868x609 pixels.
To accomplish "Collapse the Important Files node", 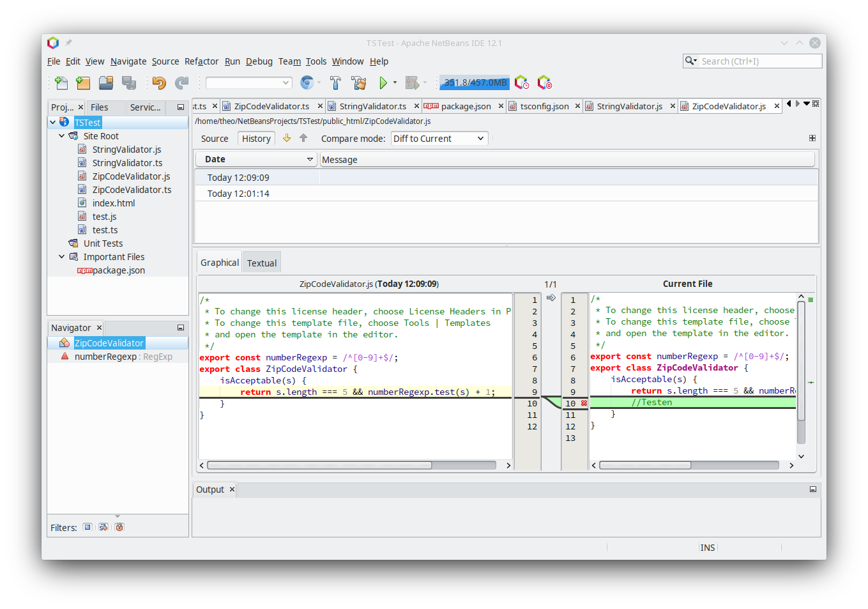I will [61, 256].
